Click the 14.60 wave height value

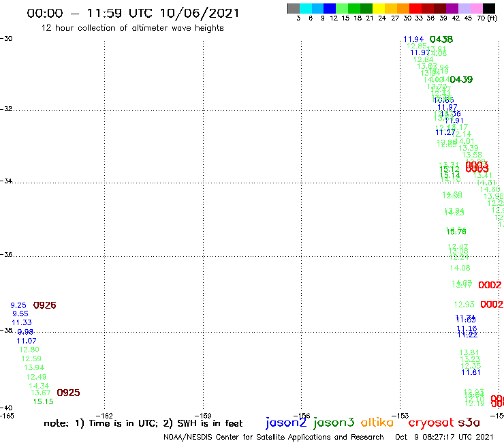(x=490, y=189)
